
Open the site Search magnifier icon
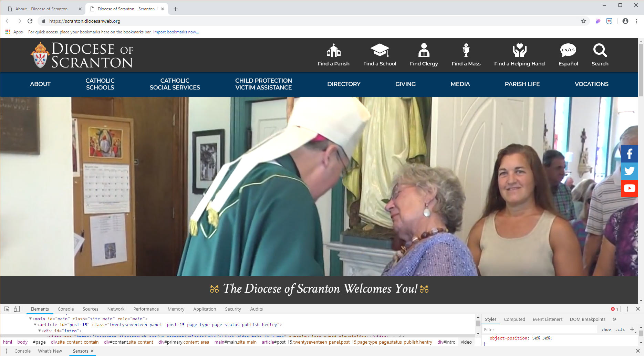tap(600, 51)
